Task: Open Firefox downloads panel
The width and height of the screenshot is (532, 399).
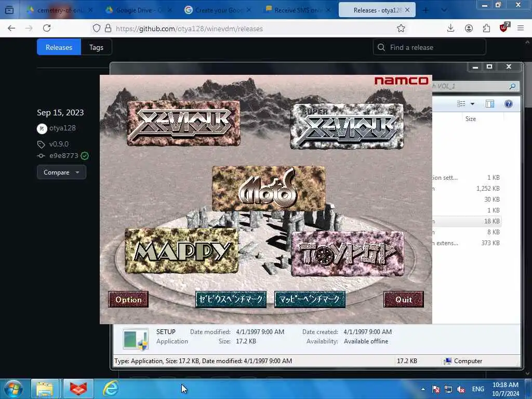Action: pyautogui.click(x=450, y=28)
